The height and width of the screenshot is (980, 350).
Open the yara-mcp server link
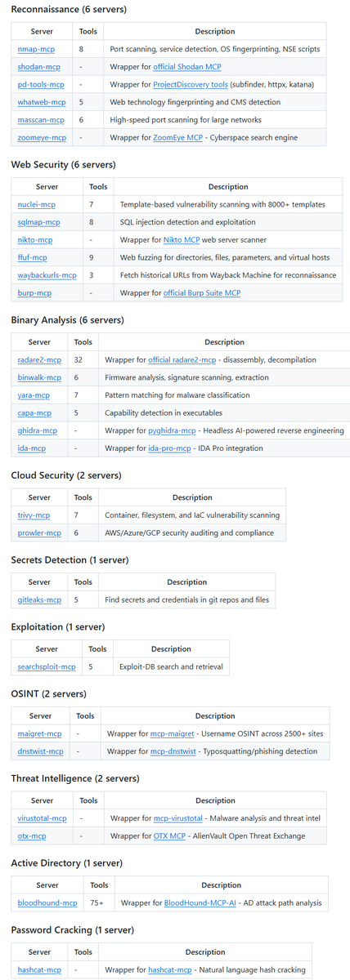pyautogui.click(x=34, y=395)
